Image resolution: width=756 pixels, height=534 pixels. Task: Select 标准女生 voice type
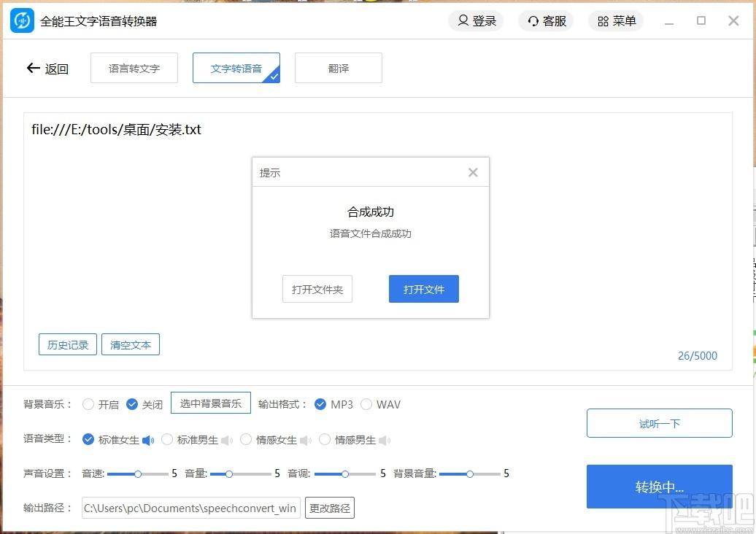88,440
